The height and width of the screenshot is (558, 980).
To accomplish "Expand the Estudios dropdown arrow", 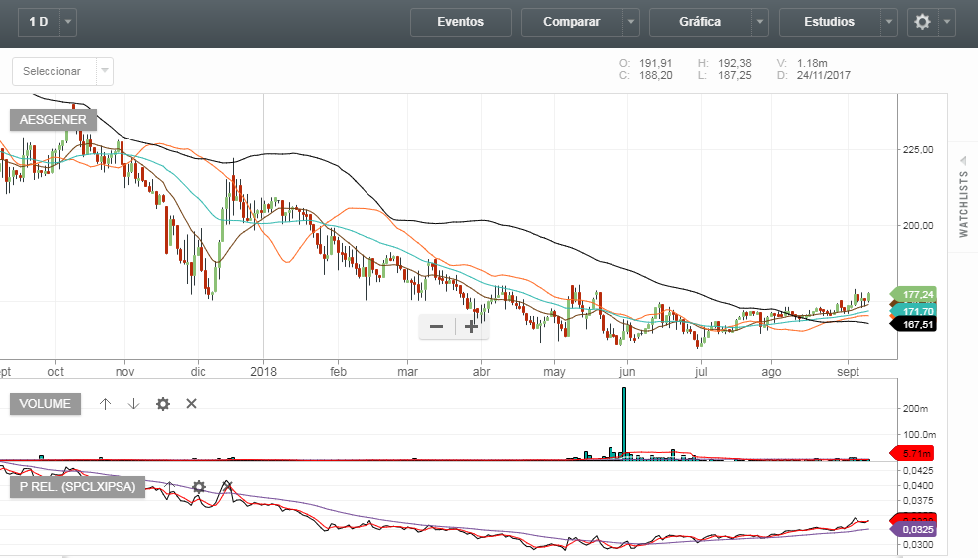I will [888, 22].
